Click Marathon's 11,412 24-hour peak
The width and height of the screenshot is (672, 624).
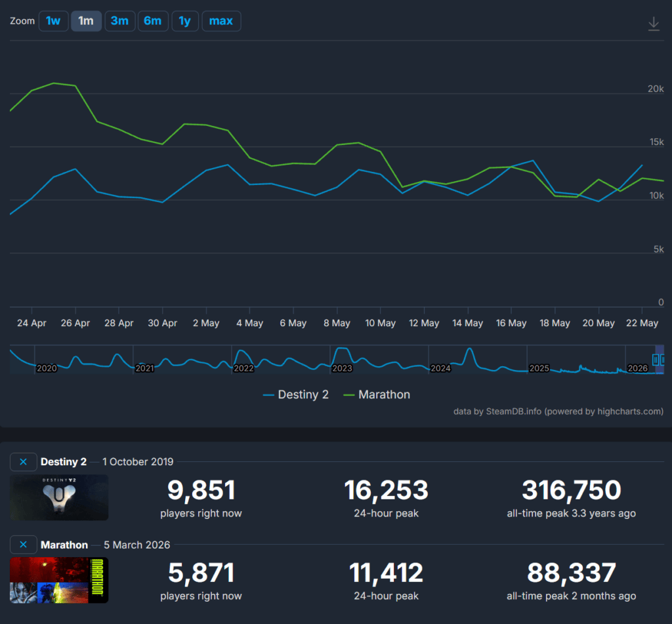[386, 573]
